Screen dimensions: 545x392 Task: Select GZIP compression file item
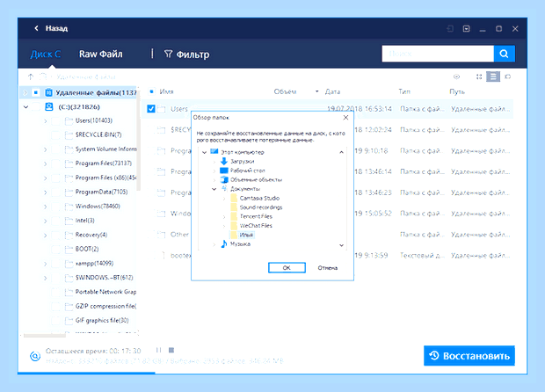click(x=105, y=306)
